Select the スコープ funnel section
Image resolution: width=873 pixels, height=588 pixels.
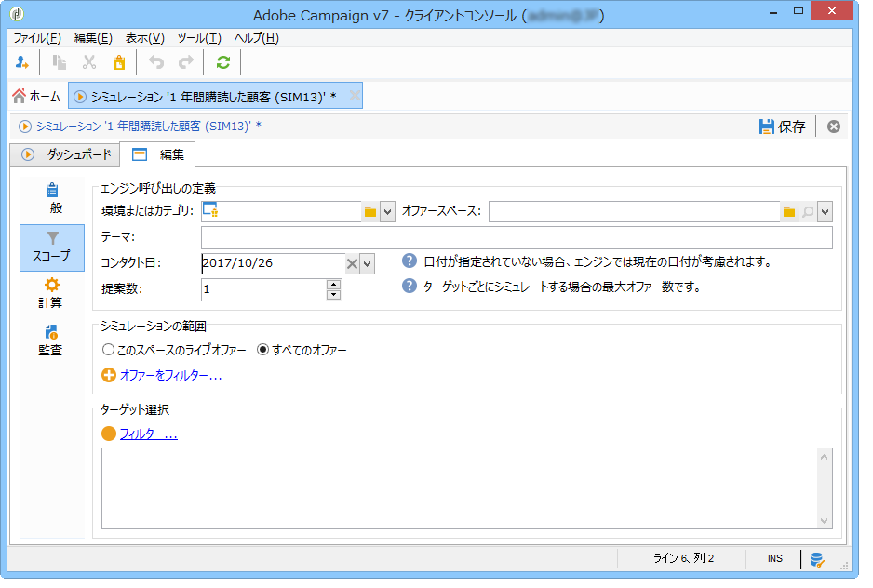(52, 247)
